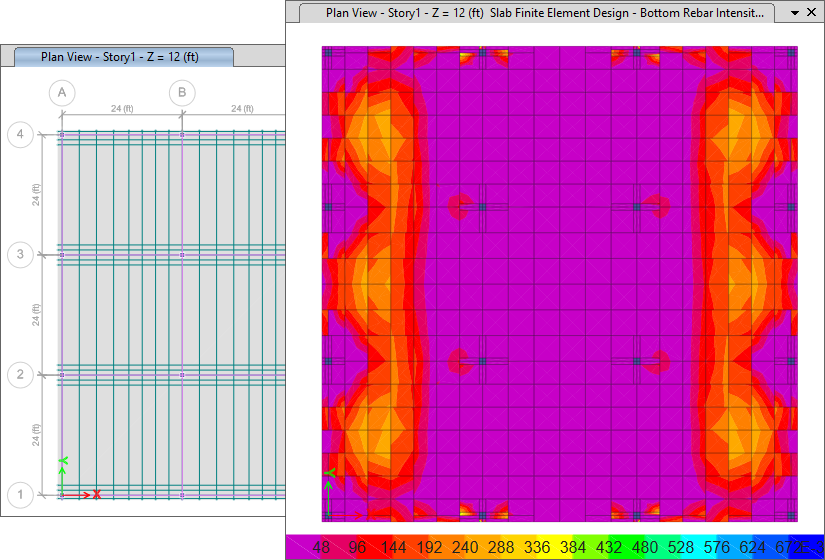This screenshot has height=560, width=825.
Task: Click the 24 (ft) dimension between A and B
Action: (122, 108)
